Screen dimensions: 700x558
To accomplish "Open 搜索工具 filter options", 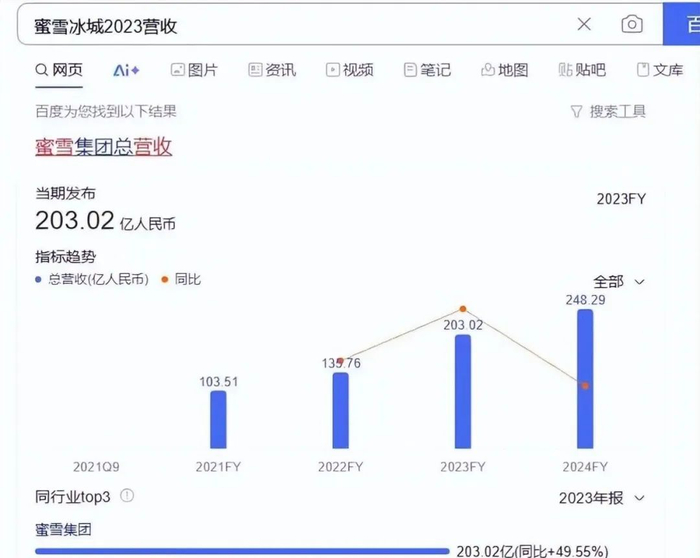I will [x=608, y=111].
